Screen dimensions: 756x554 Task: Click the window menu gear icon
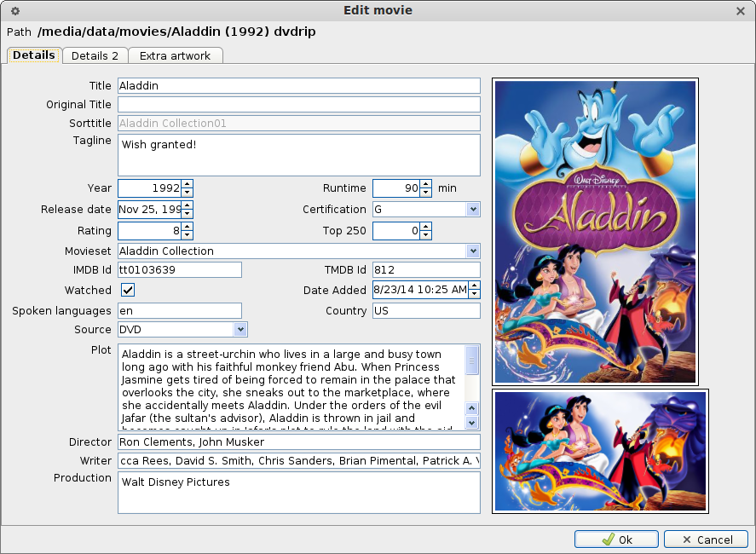15,10
